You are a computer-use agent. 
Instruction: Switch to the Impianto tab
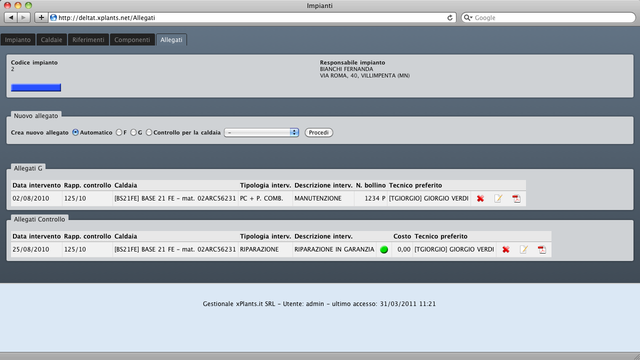pos(18,40)
